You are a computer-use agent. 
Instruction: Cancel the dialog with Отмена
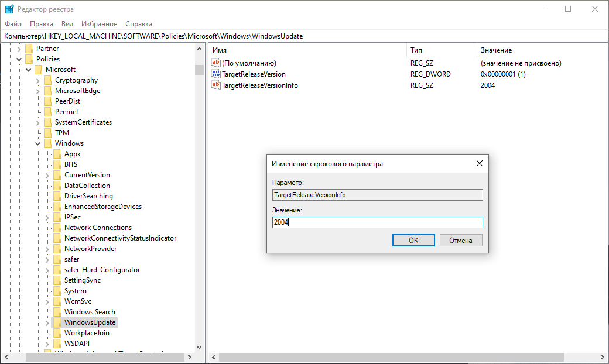coord(461,240)
